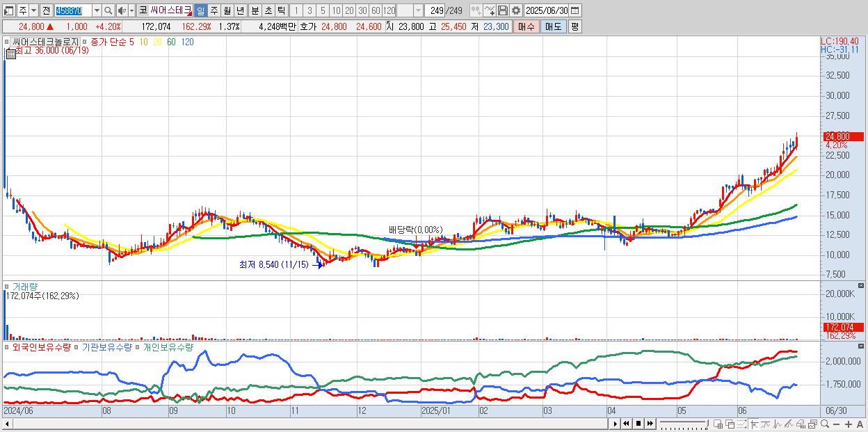
Task: Click the fast-forward double-arrow button
Action: (650, 424)
